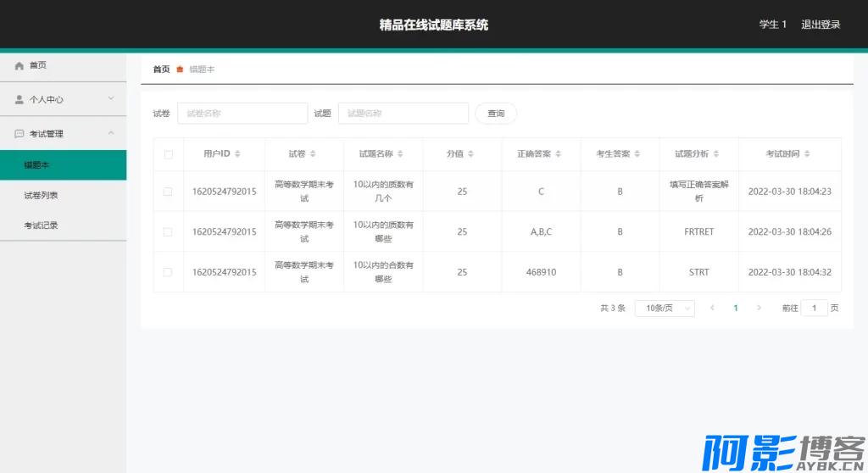
Task: Click the person icon beside 个人中心
Action: click(19, 99)
